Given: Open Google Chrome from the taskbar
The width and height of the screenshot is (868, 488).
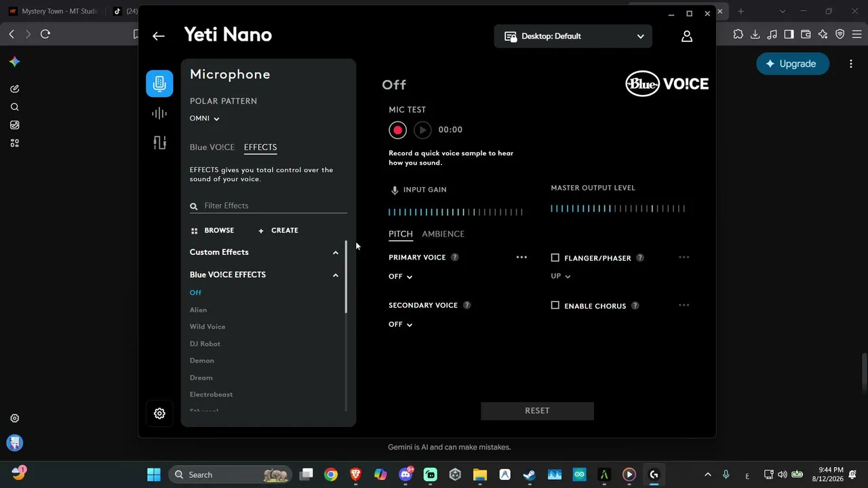Looking at the screenshot, I should (331, 474).
